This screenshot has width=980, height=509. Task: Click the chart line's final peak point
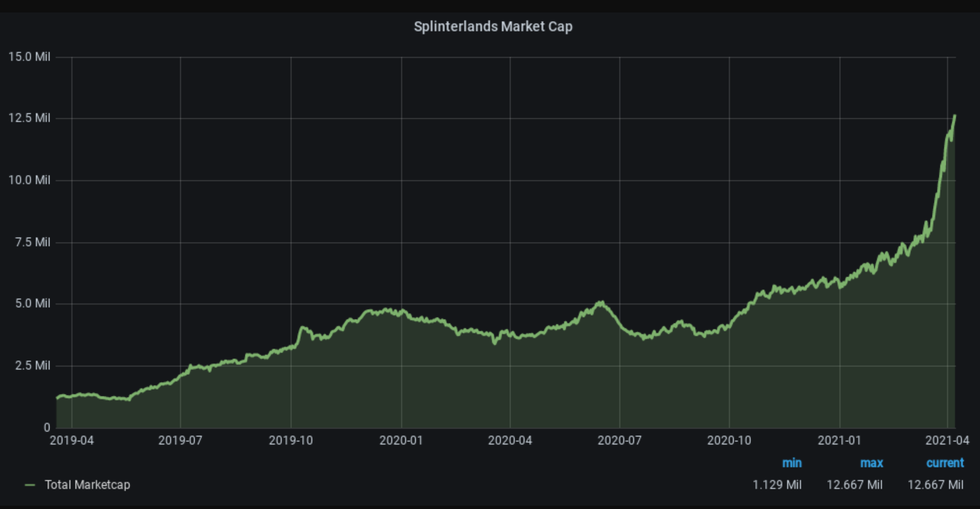point(954,116)
